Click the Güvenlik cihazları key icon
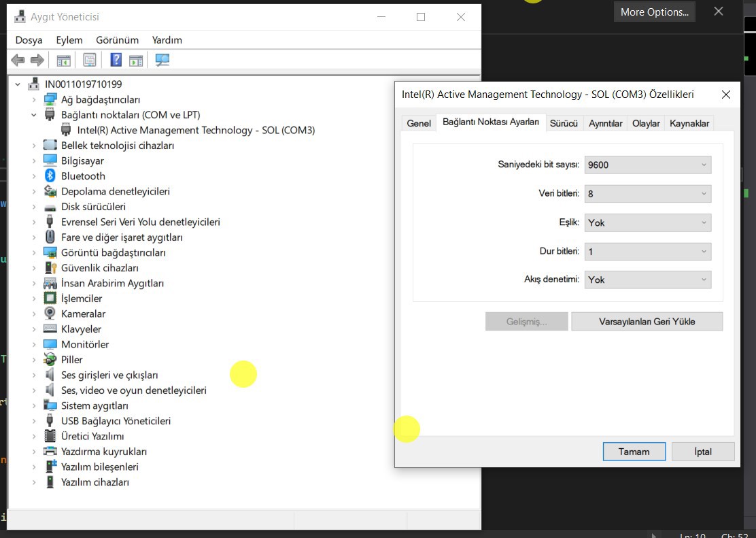 (50, 267)
